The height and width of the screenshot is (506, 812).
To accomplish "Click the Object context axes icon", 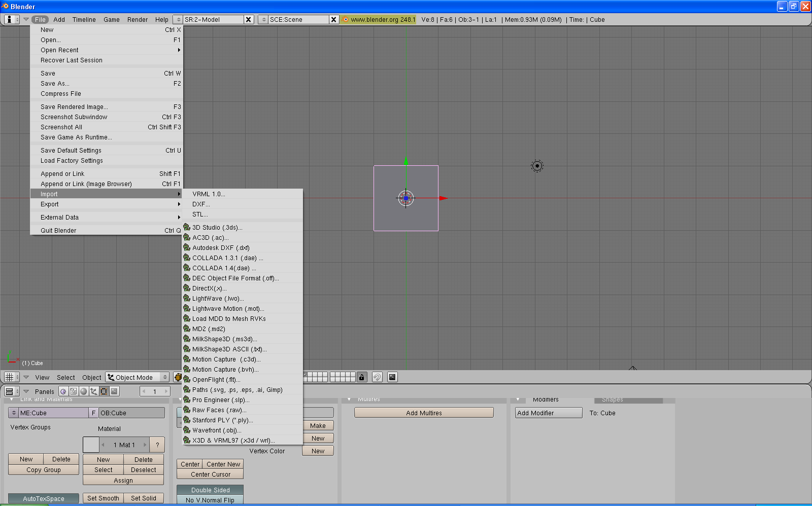I will (94, 391).
